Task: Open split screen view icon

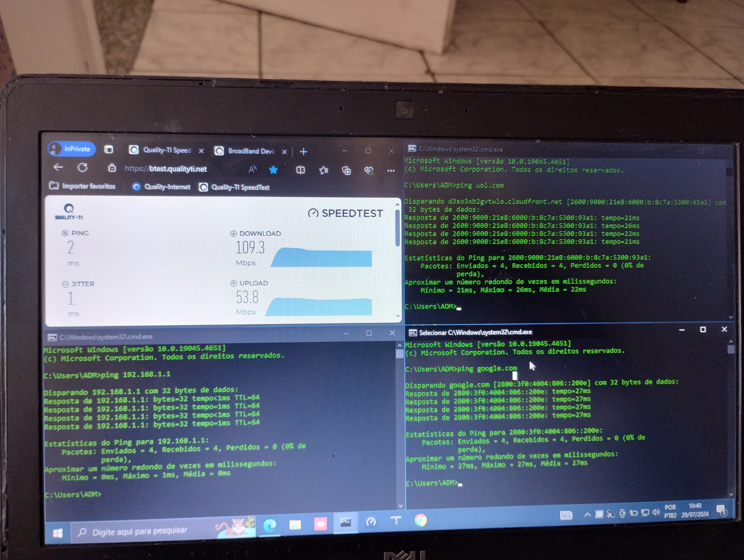Action: click(x=300, y=170)
